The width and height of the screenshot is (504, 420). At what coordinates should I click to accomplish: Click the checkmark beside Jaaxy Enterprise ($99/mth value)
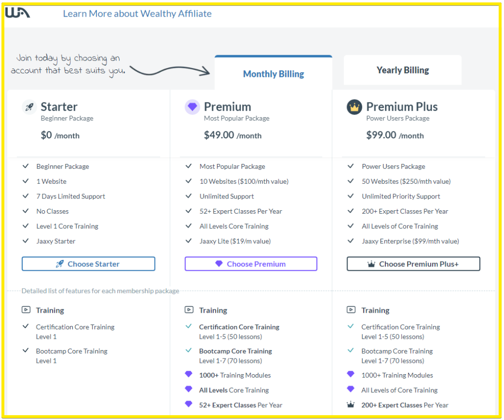tap(350, 241)
